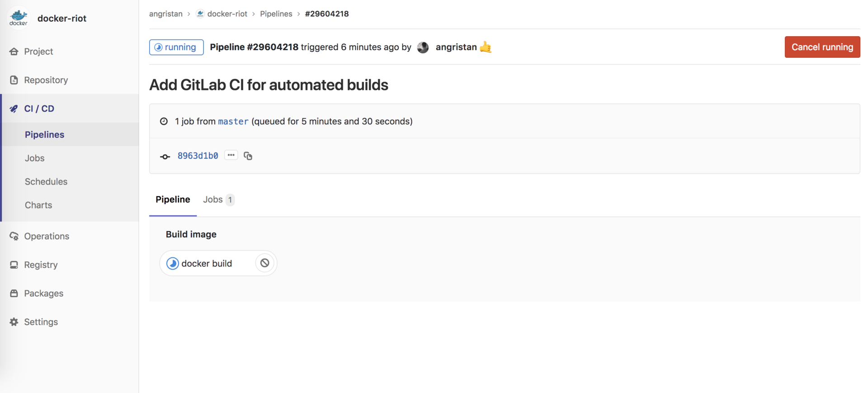Open Charts under CI / CD

(x=38, y=205)
